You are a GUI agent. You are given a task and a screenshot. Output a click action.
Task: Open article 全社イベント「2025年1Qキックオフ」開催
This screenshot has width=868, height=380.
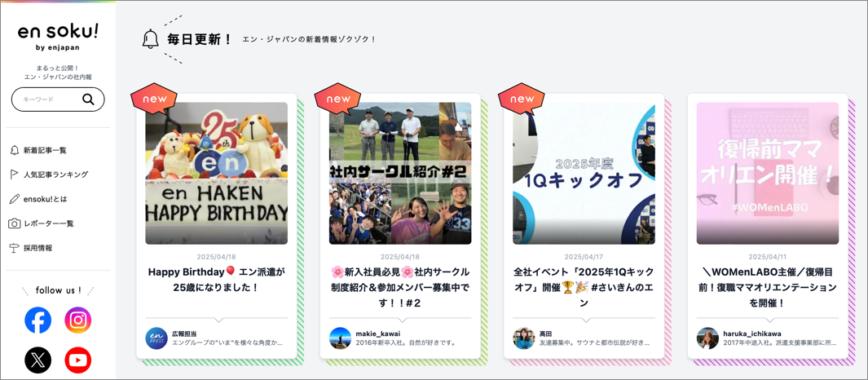584,288
